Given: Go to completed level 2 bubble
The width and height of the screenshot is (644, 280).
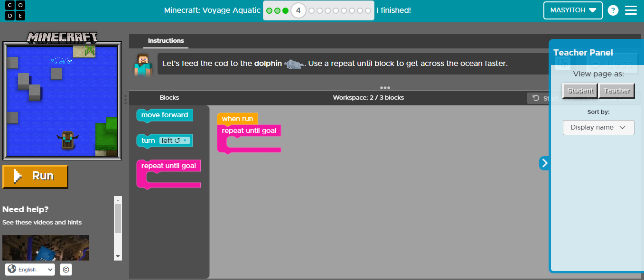Looking at the screenshot, I should pos(278,10).
